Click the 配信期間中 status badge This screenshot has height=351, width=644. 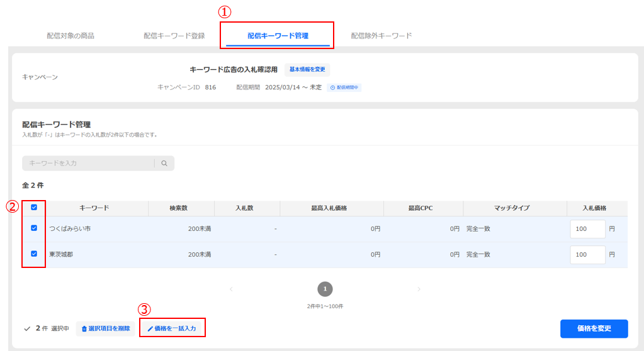pos(344,87)
